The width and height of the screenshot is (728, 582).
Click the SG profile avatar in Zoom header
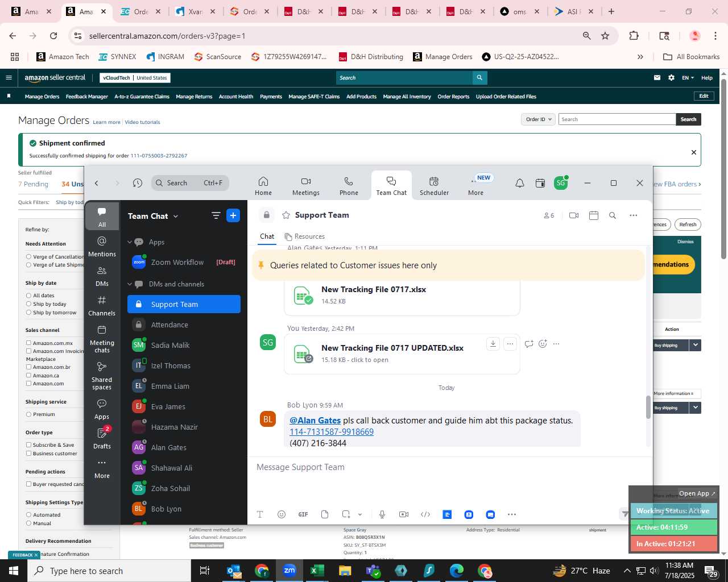(561, 182)
